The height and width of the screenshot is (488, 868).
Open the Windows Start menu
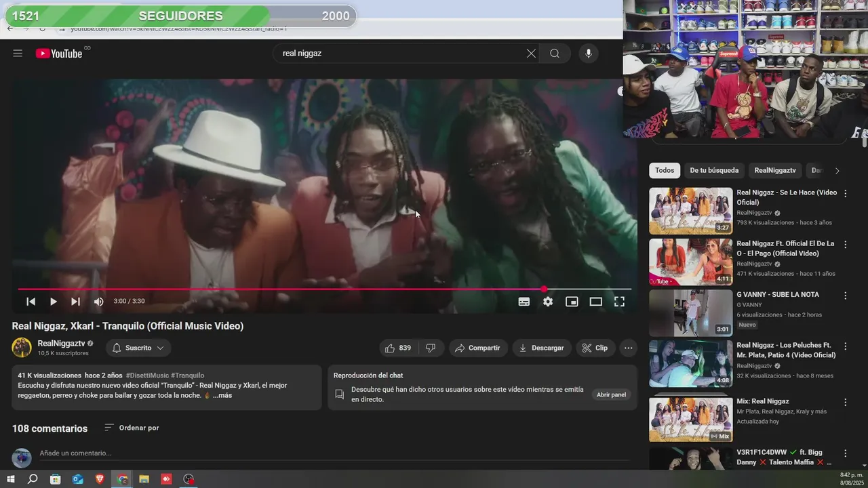click(11, 479)
